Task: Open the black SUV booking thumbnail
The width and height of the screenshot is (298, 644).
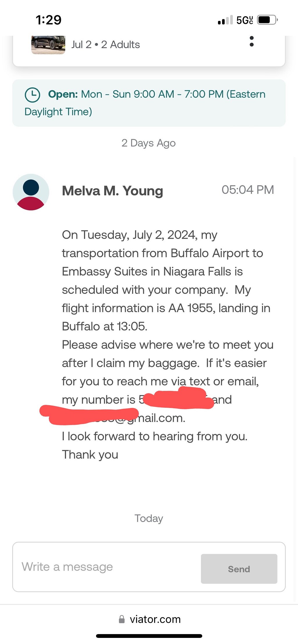Action: point(48,44)
